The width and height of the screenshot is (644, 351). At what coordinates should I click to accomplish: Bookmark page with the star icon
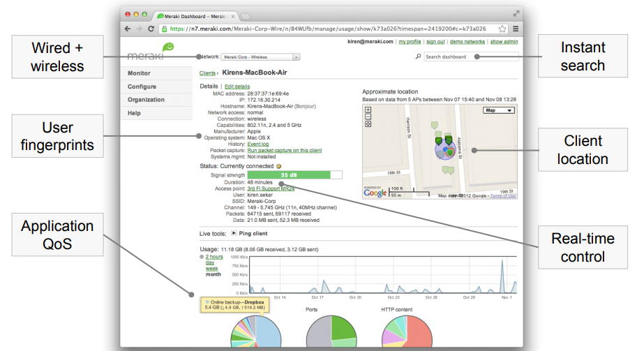502,29
